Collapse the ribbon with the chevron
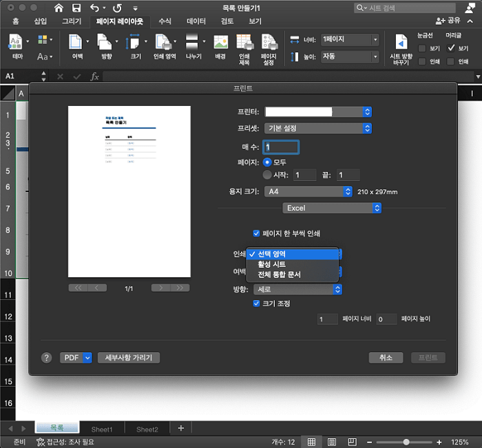The width and height of the screenshot is (482, 448). coord(470,21)
